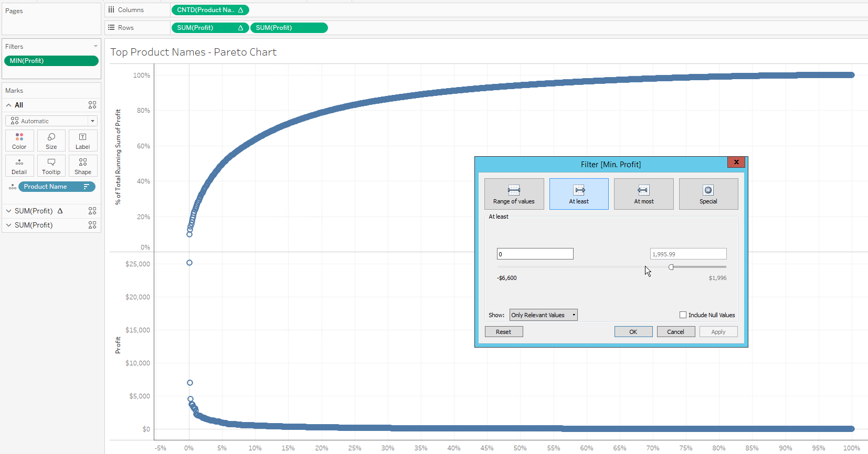This screenshot has width=868, height=454.
Task: Click the Color marks card
Action: [x=19, y=140]
